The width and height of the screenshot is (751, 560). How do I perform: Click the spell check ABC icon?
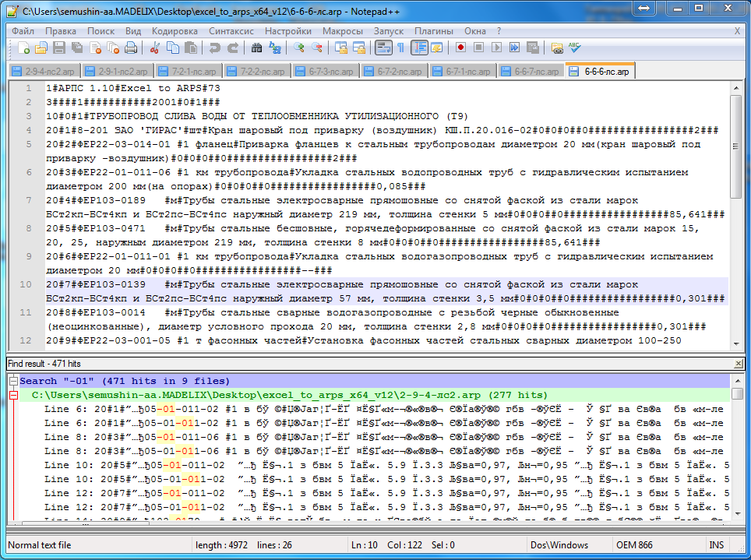575,48
